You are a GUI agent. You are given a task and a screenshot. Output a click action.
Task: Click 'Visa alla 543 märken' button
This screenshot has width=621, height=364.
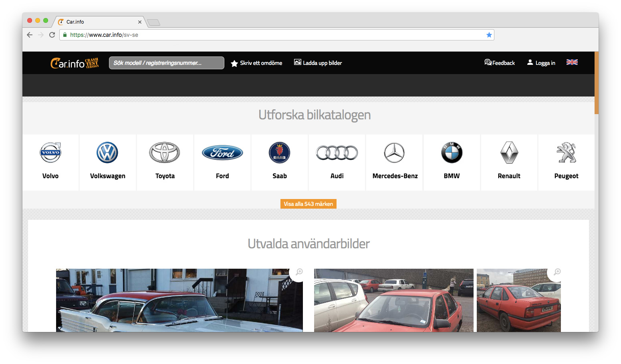308,204
